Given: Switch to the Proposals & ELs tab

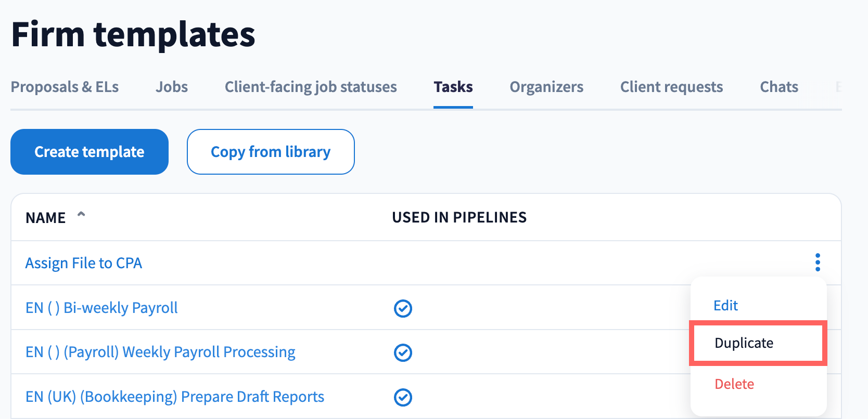Looking at the screenshot, I should click(65, 87).
